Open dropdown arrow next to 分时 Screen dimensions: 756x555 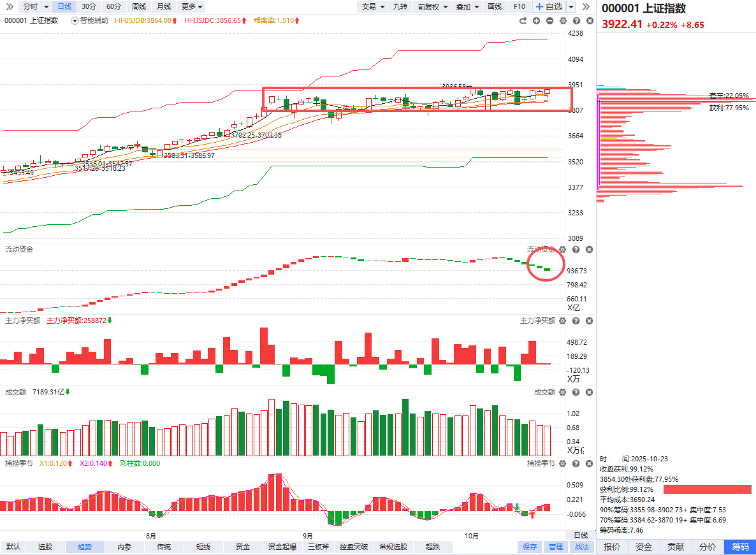[x=47, y=7]
